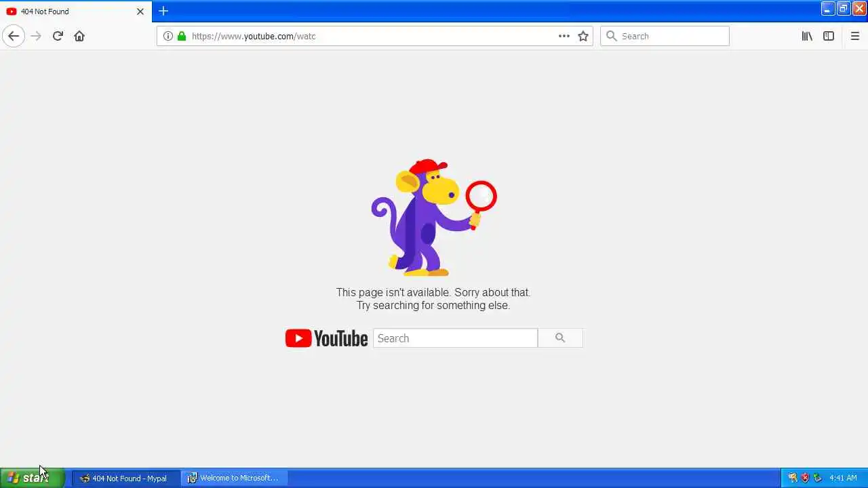Screen dimensions: 868x488
Task: Click the YouTube logo on page
Action: (326, 338)
